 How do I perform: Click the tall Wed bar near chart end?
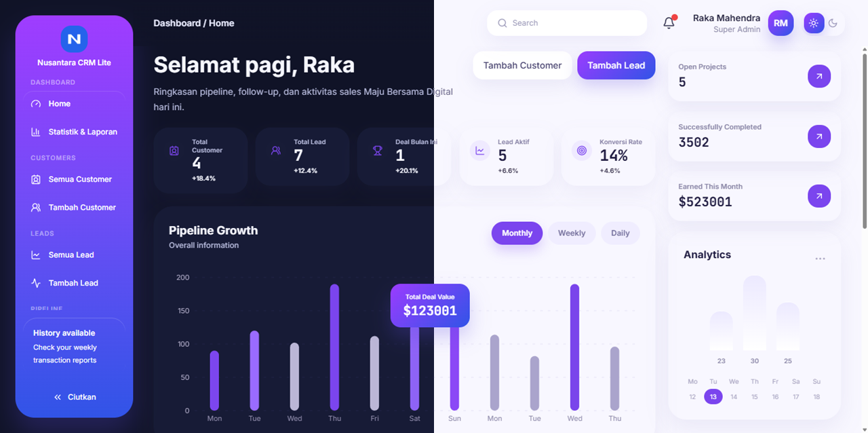(x=574, y=347)
